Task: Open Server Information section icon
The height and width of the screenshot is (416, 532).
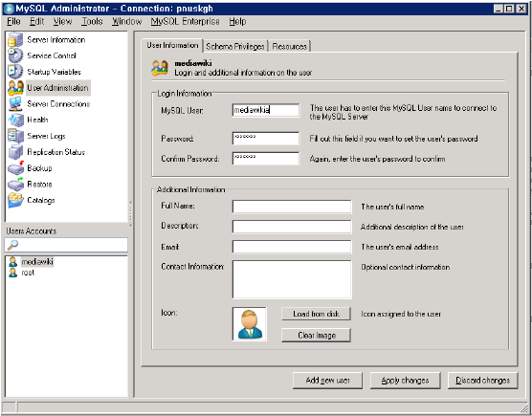Action: pos(15,39)
